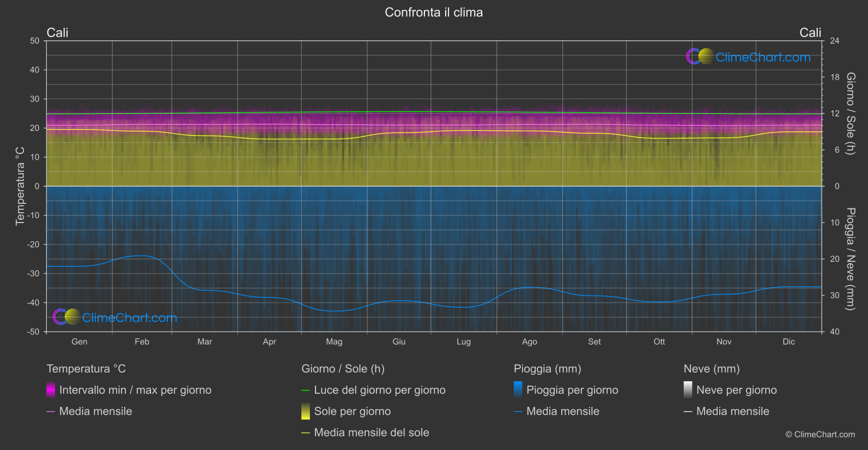Click the magenta min/max interval swatch
The width and height of the screenshot is (868, 450).
pos(51,390)
